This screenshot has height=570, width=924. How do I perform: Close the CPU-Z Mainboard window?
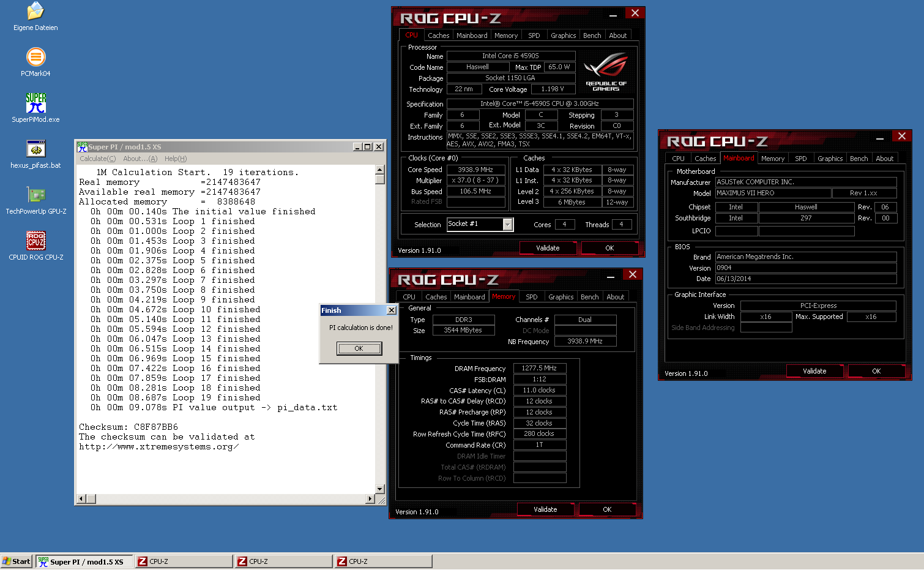(x=902, y=137)
